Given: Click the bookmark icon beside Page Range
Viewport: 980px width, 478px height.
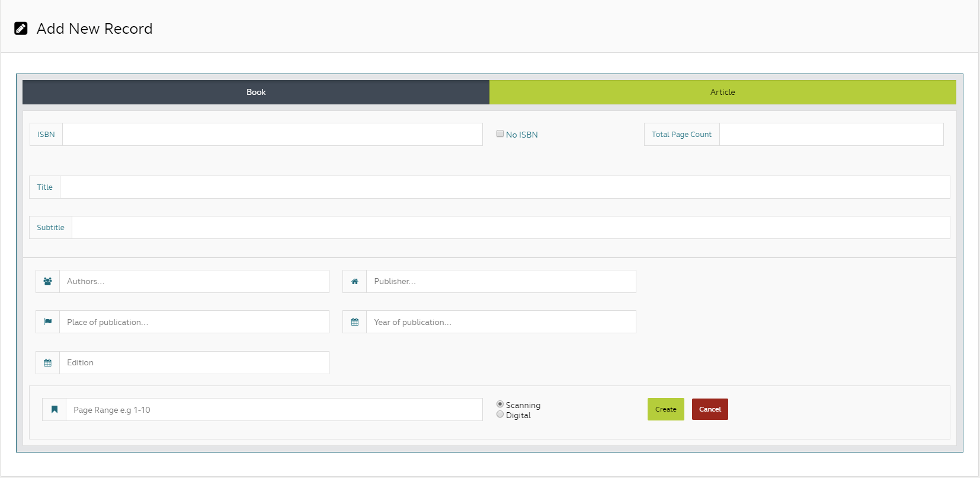Looking at the screenshot, I should (54, 410).
